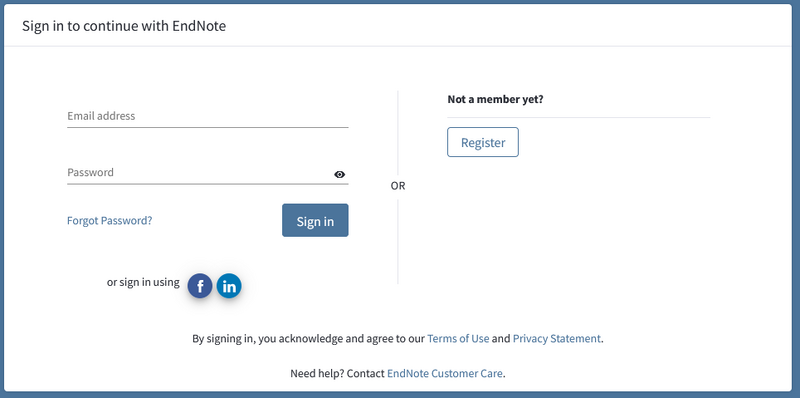Viewport: 800px width, 398px height.
Task: Click the 'By signing in, you acknowledge' text
Action: (267, 338)
